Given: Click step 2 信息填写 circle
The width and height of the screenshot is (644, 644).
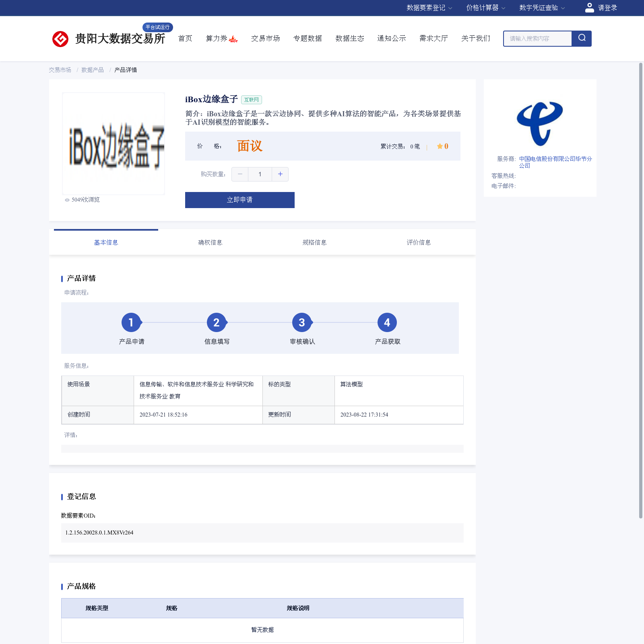Looking at the screenshot, I should (217, 322).
